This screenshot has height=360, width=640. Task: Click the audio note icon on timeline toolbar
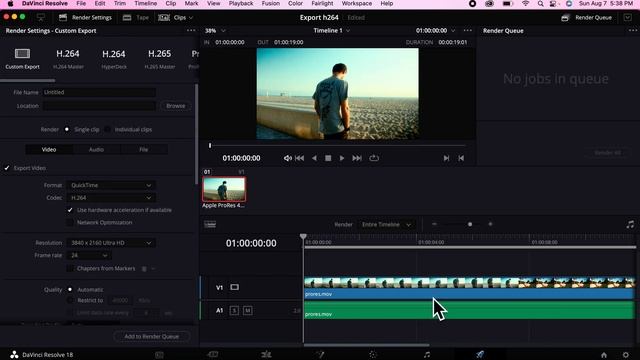coord(630,224)
